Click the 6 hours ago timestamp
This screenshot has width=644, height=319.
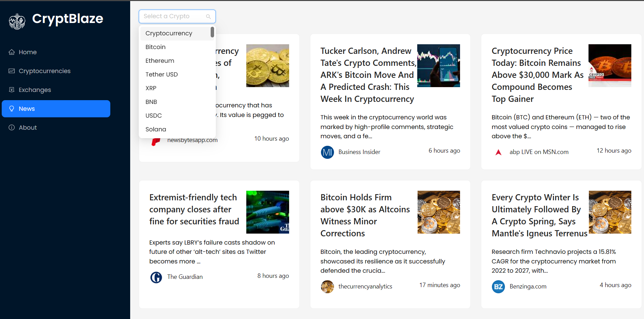pos(444,151)
